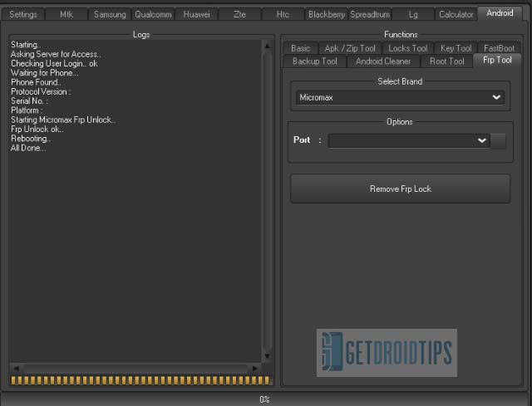532x406 pixels.
Task: Click the 'Checking User Login.. ok' log line
Action: click(x=54, y=63)
